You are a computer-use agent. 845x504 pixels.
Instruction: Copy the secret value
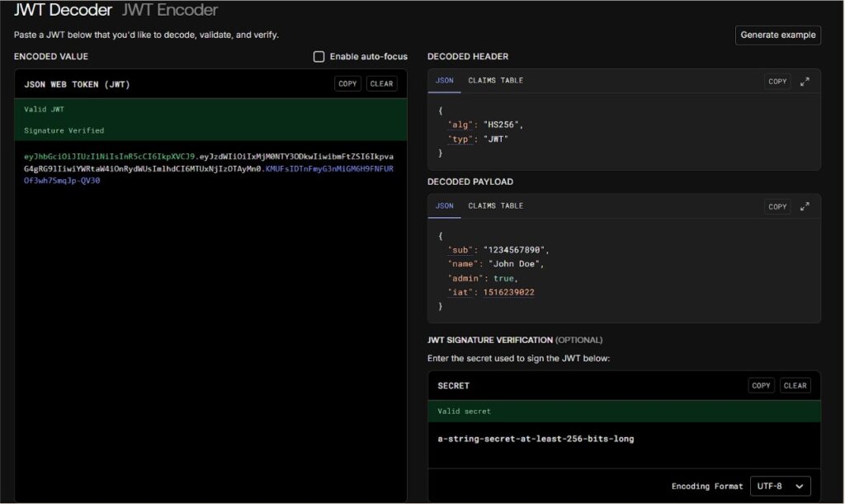(761, 385)
